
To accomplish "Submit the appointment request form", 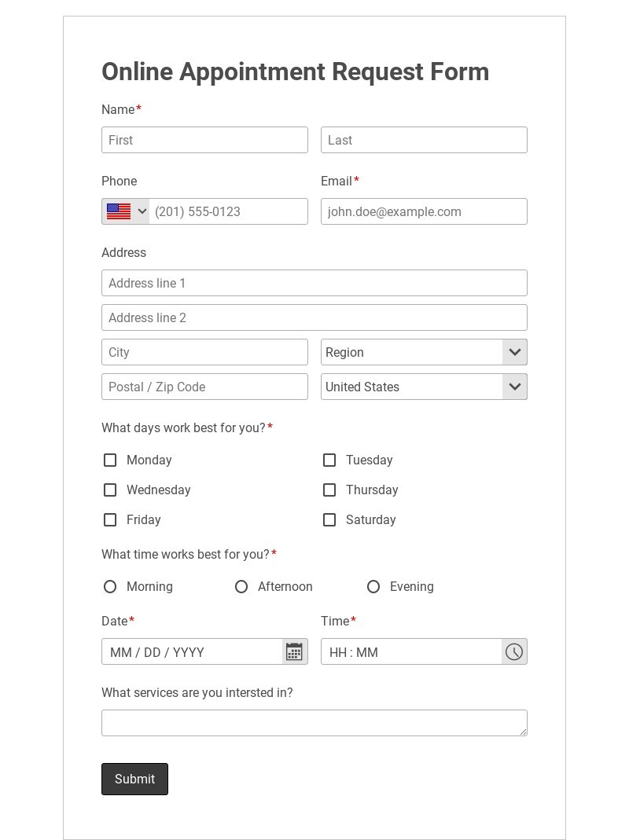I will click(134, 779).
